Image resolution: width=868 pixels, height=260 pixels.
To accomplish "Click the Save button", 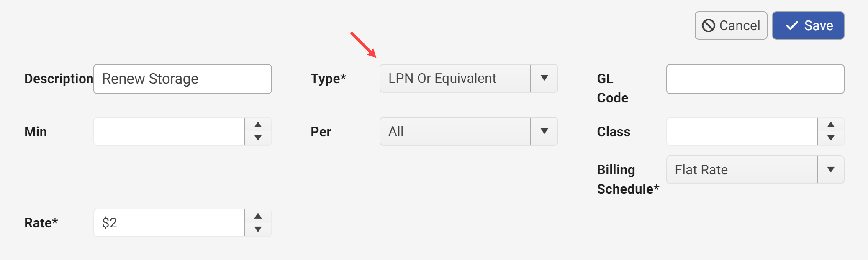I will point(808,25).
